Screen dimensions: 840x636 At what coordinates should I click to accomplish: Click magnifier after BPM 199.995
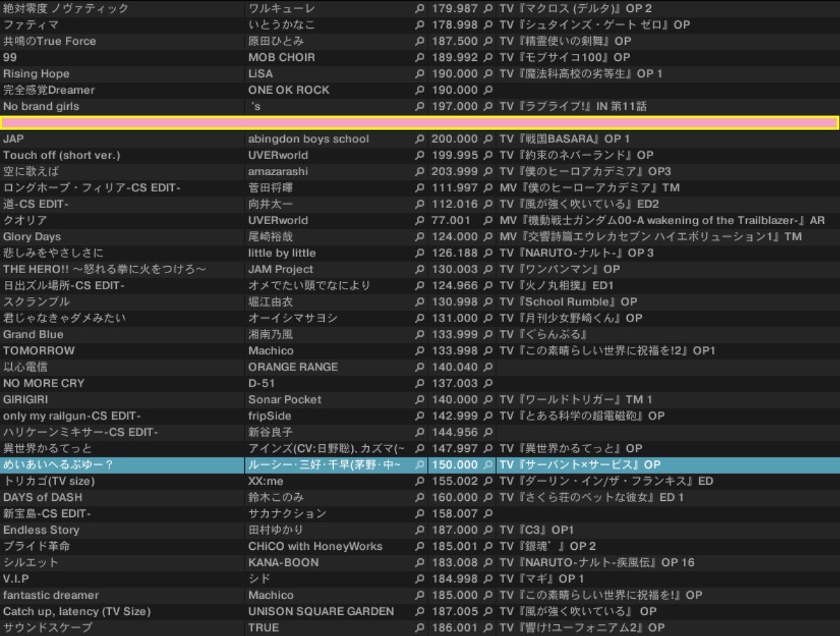tap(489, 155)
